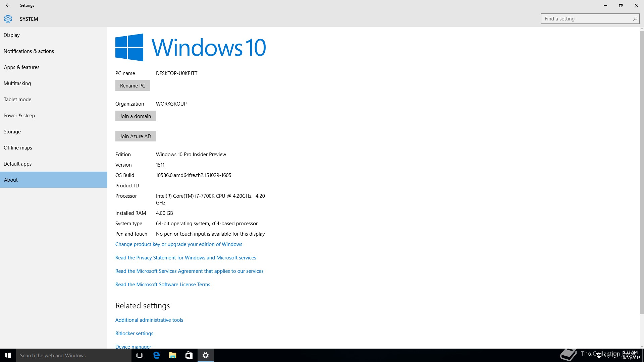Screen dimensions: 644x362
Task: Click the scrollbar down arrow
Action: pos(642,346)
